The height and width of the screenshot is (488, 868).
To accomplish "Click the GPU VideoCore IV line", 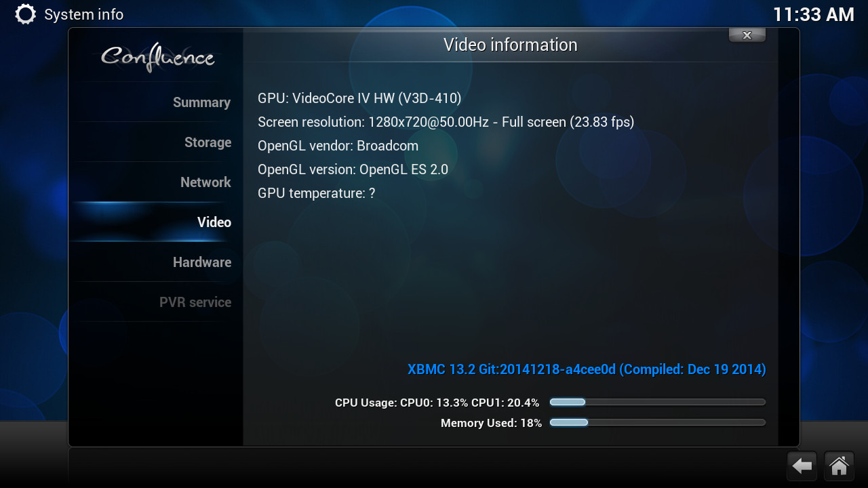I will (x=359, y=98).
